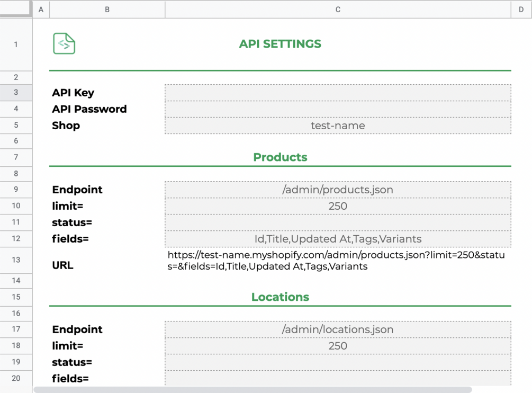Select row 13 header
The width and height of the screenshot is (532, 393).
[16, 260]
